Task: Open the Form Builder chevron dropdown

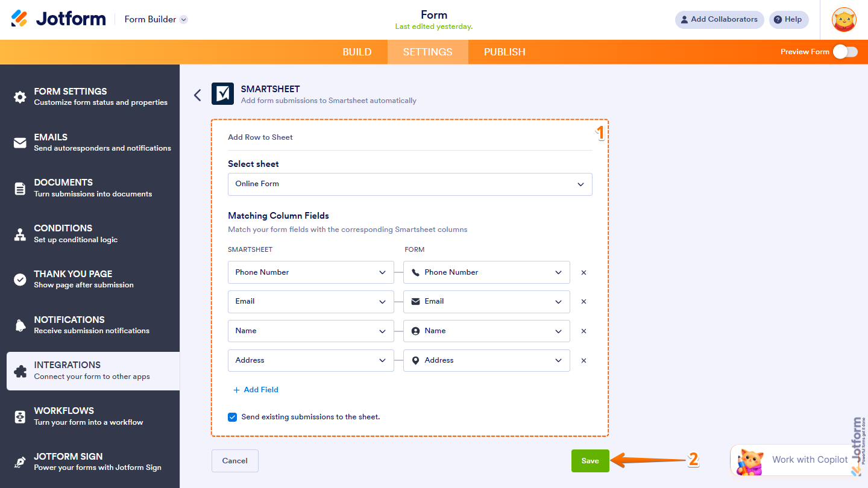Action: 183,19
